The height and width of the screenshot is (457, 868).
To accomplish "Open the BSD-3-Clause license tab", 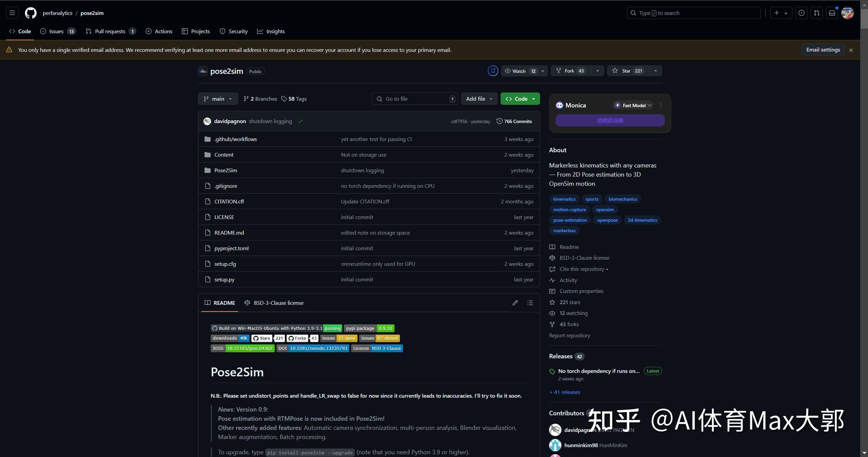I will click(x=274, y=303).
